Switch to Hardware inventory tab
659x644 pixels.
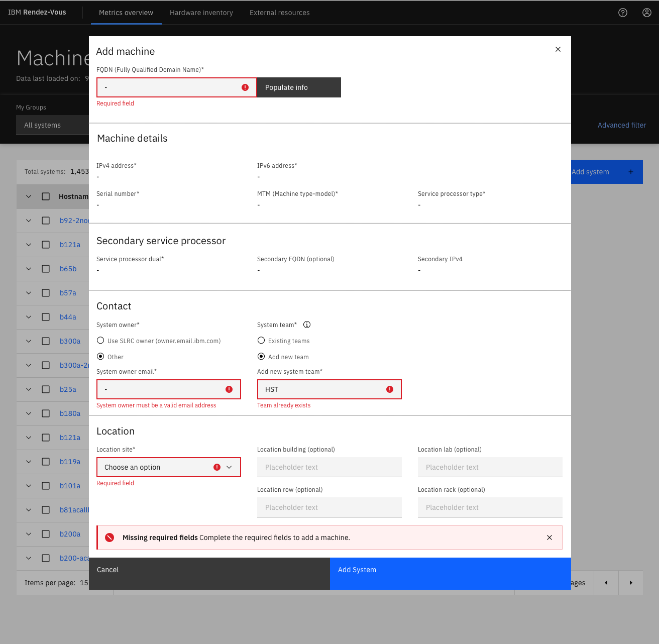(201, 13)
